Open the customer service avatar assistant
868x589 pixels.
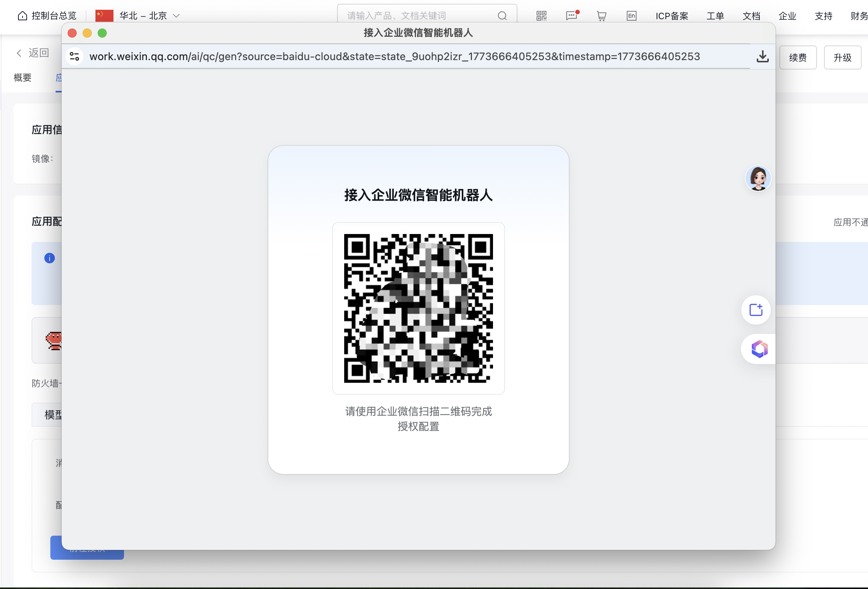point(758,178)
